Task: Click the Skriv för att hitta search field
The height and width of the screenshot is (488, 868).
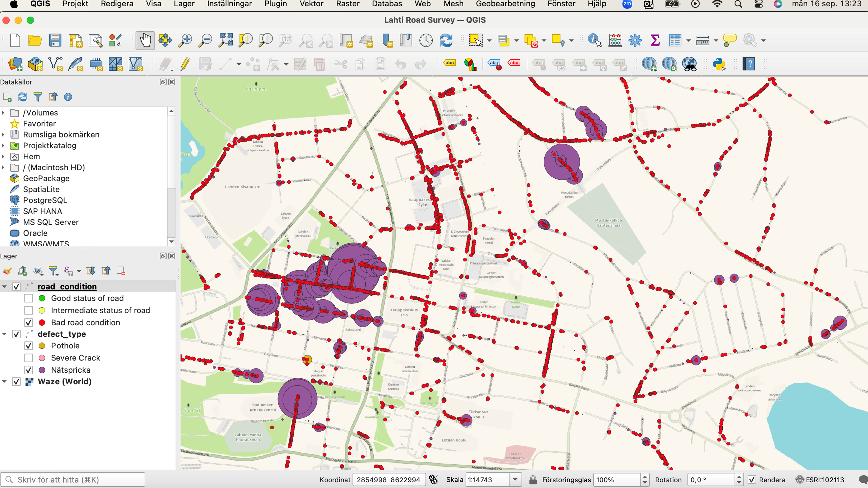Action: pyautogui.click(x=73, y=480)
